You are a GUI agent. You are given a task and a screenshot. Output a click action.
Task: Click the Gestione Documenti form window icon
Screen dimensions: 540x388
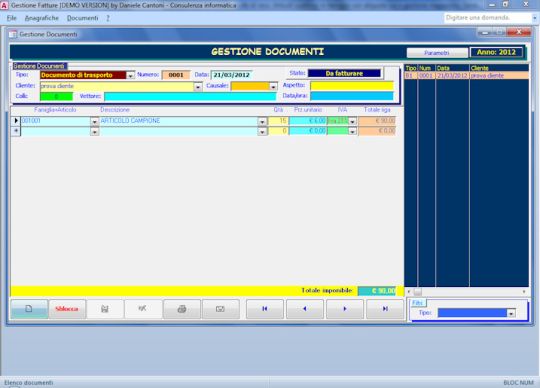[13, 34]
